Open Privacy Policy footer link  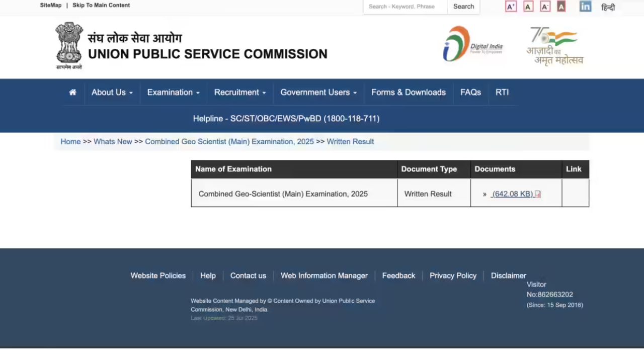(453, 276)
